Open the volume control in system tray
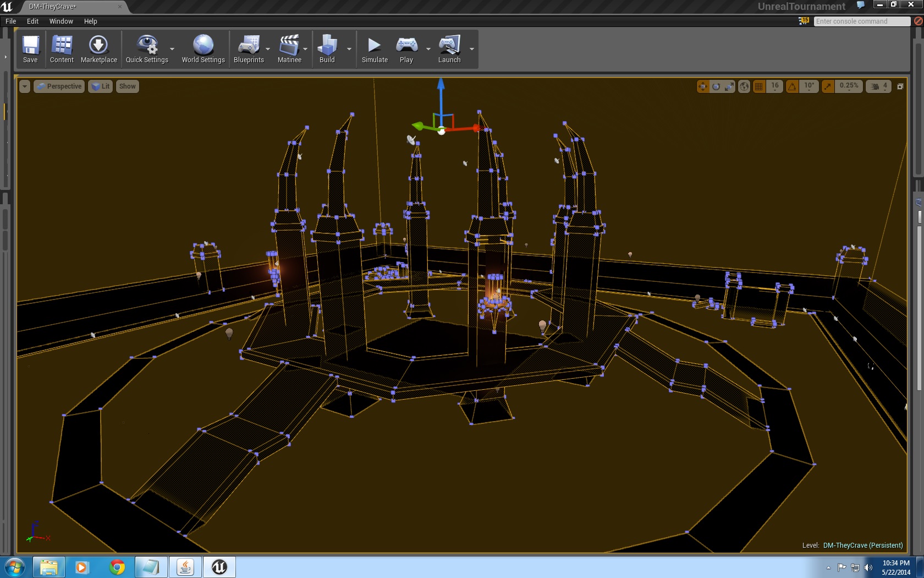Viewport: 924px width, 578px height. click(x=868, y=568)
